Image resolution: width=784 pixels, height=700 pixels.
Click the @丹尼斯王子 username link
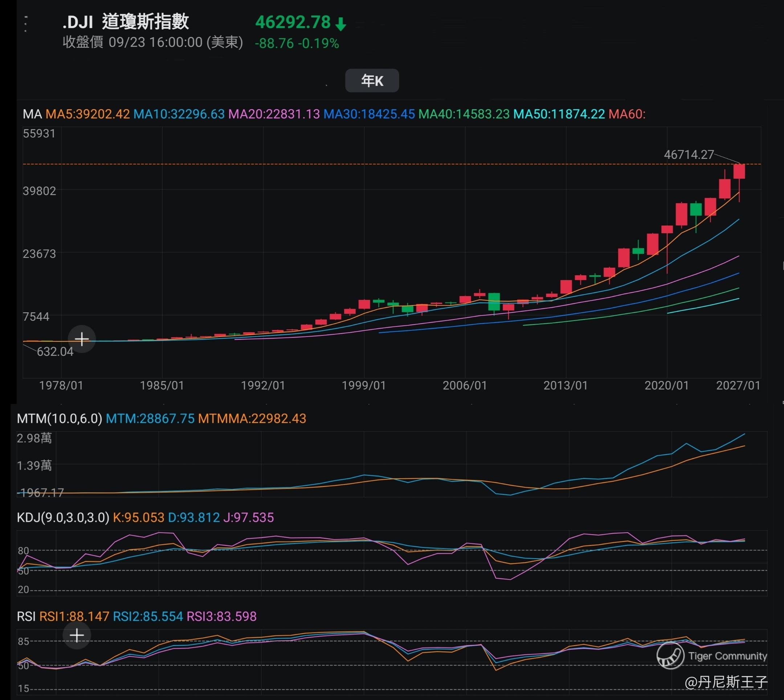click(x=726, y=682)
